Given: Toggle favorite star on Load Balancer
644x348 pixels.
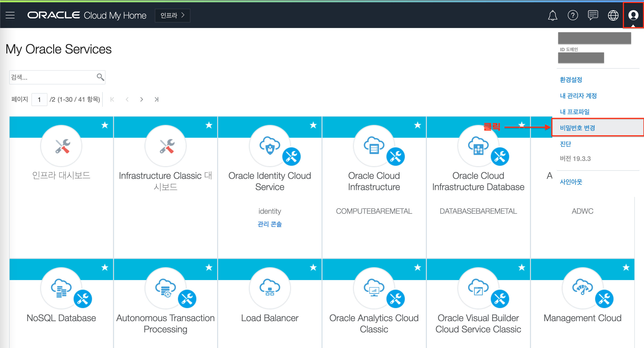Looking at the screenshot, I should point(313,267).
